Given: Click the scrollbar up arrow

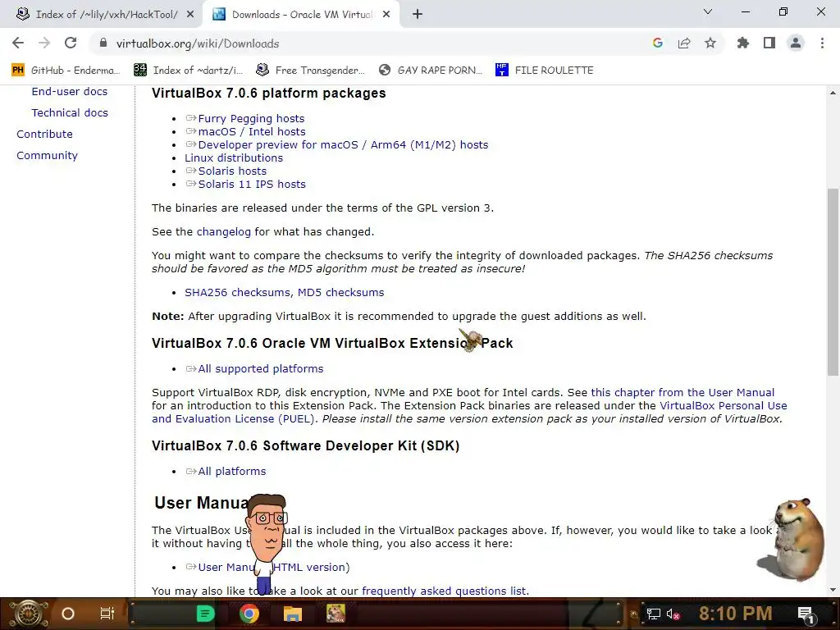Looking at the screenshot, I should click(833, 93).
